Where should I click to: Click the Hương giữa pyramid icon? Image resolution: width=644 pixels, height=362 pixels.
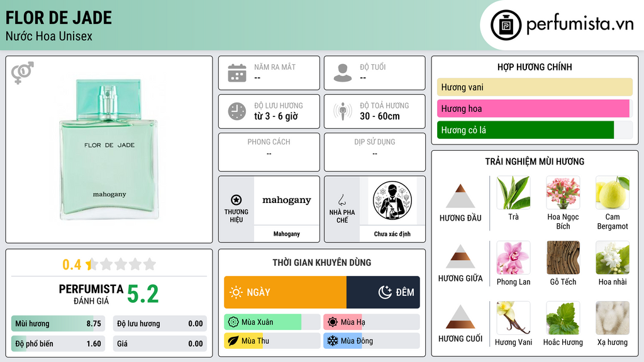pyautogui.click(x=460, y=256)
